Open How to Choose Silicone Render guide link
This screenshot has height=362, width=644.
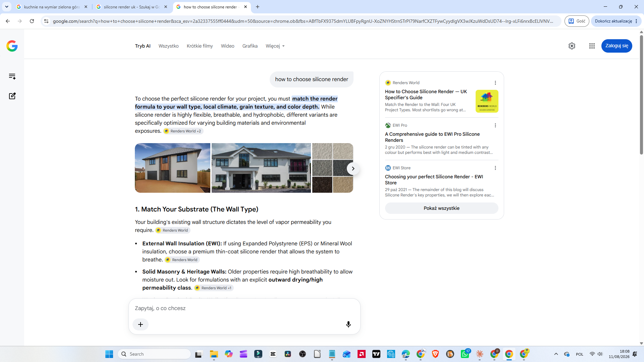pos(426,95)
